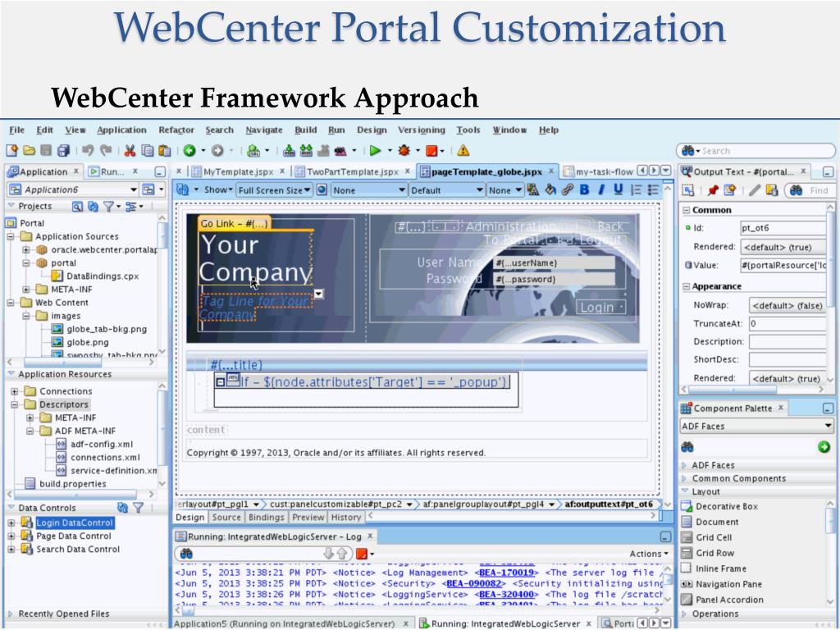Open the Full Screen Size dropdown
840x630 pixels.
[274, 189]
